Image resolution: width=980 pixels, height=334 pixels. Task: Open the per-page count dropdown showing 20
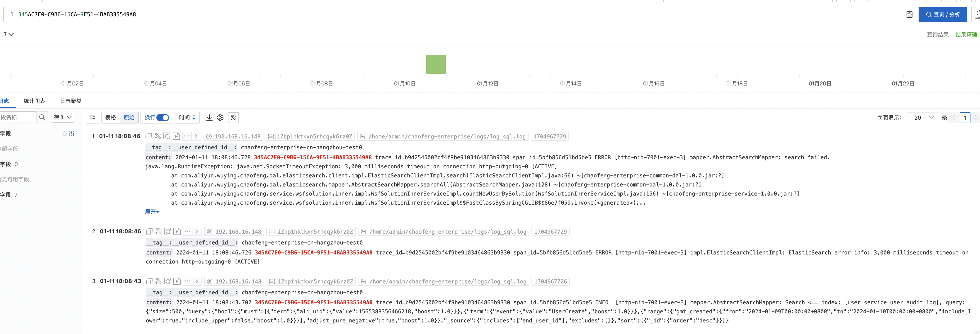[922, 118]
